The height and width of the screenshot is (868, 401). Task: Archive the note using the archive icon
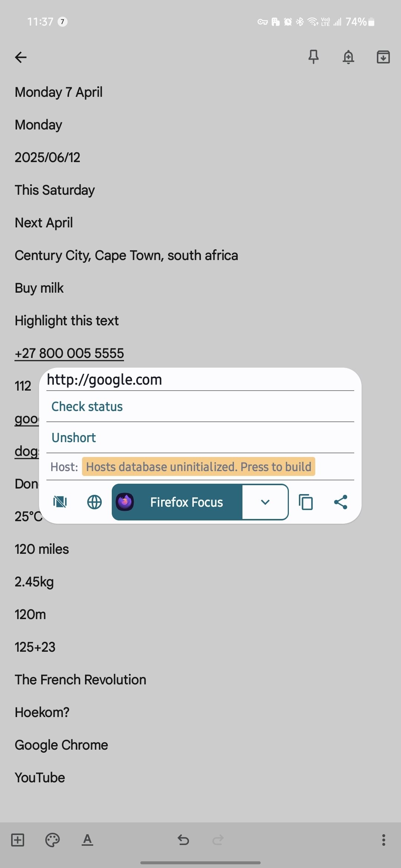383,57
